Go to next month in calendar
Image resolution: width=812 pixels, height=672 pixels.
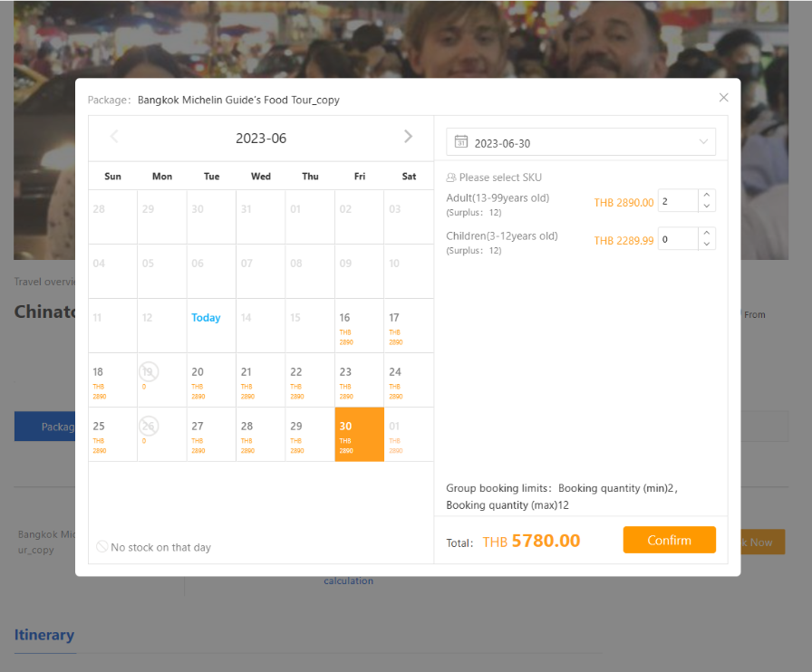408,137
